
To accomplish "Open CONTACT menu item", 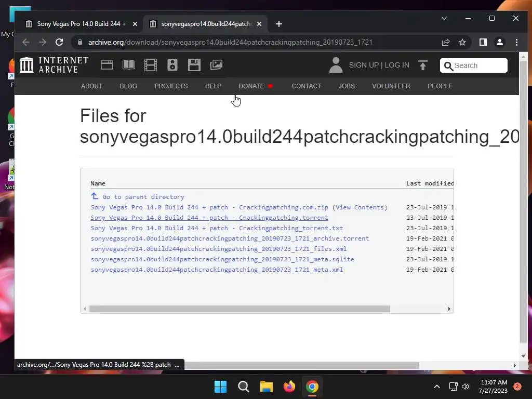I will point(307,86).
